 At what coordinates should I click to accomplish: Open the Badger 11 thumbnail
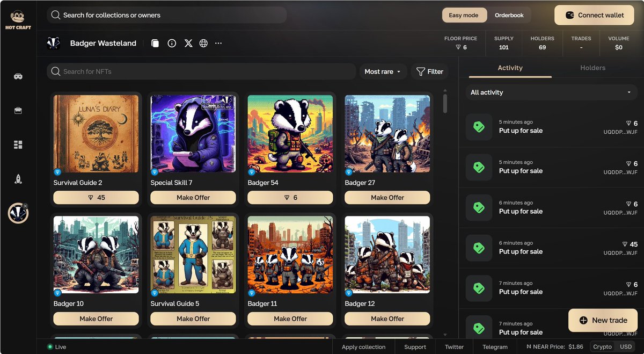coord(290,255)
